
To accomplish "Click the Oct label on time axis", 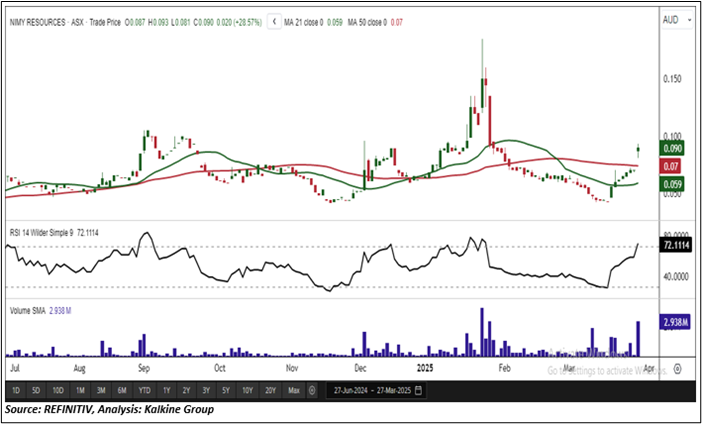I will (220, 368).
